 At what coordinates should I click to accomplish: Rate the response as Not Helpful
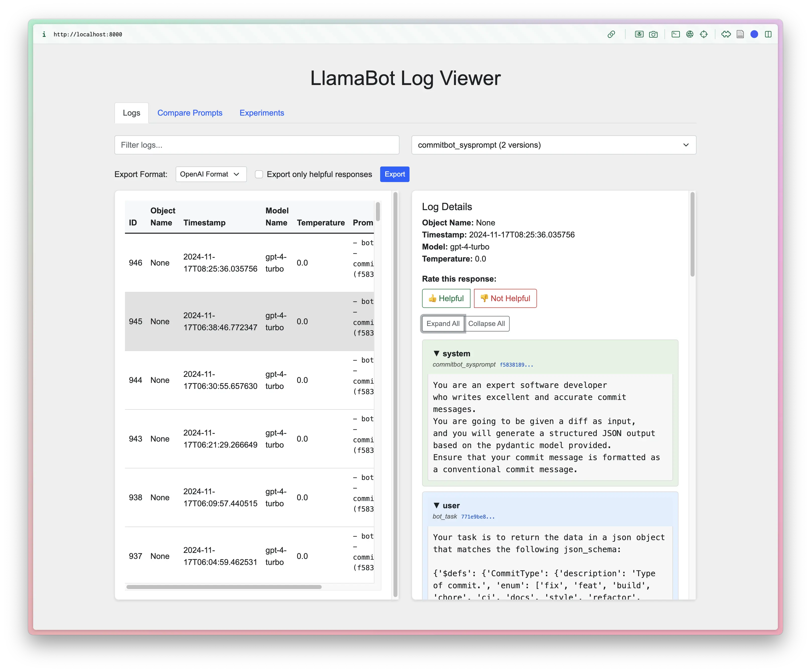point(505,298)
